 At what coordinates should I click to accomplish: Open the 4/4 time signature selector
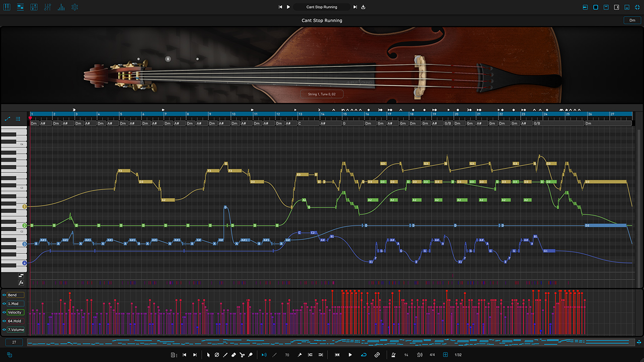pos(432,355)
